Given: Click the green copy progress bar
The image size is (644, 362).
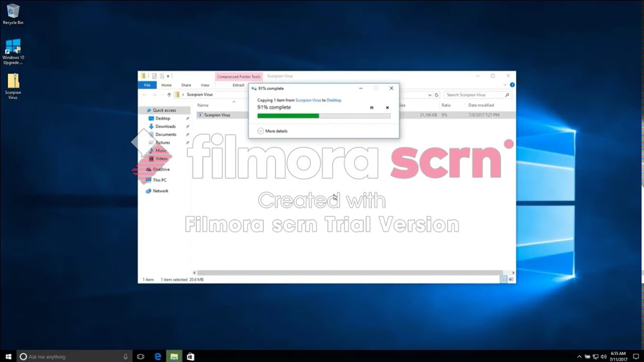Looking at the screenshot, I should tap(324, 116).
